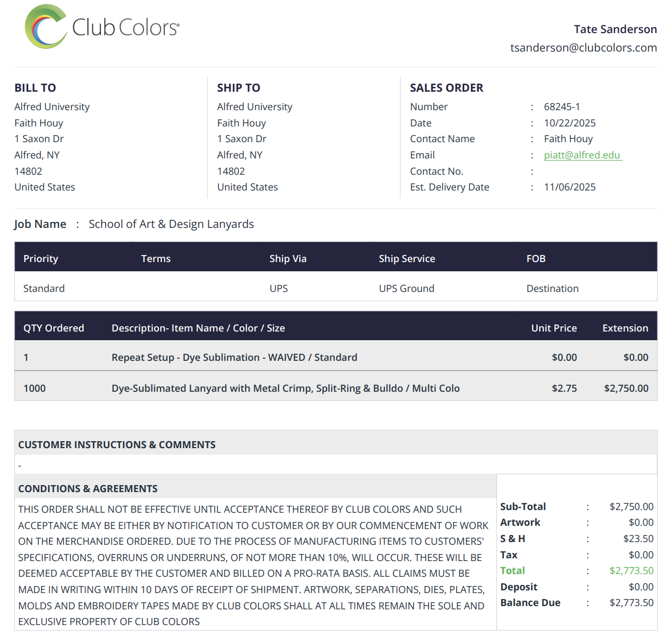
Task: Click the Contact No. label
Action: pyautogui.click(x=437, y=171)
